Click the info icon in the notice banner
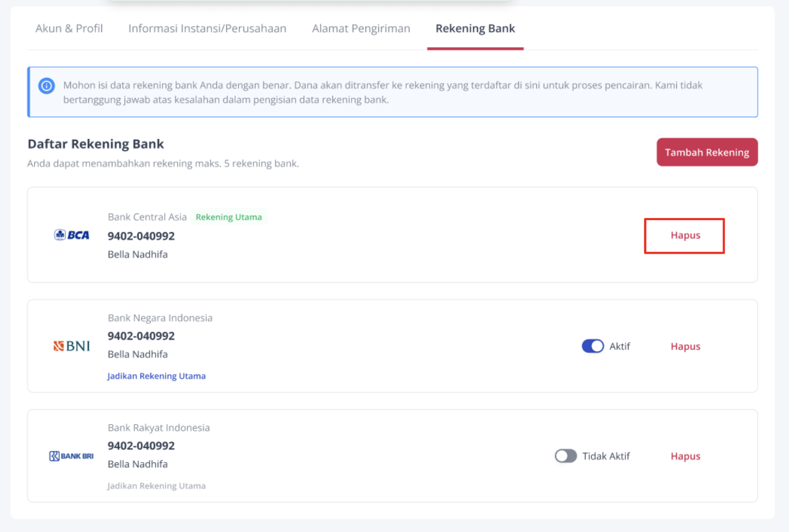The image size is (789, 532). pyautogui.click(x=47, y=85)
